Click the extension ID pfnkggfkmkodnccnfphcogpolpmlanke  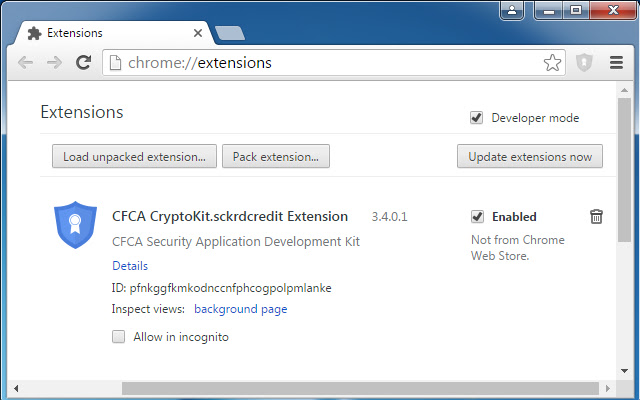230,288
